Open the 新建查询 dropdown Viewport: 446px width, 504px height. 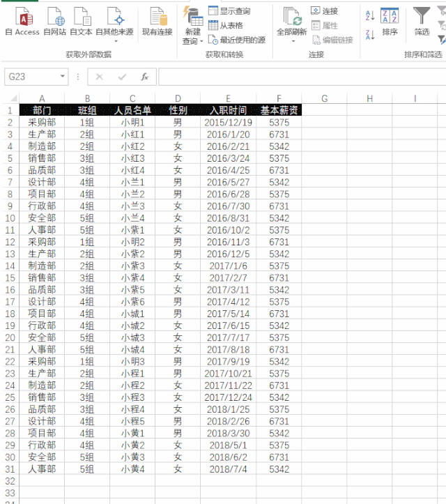pos(193,26)
